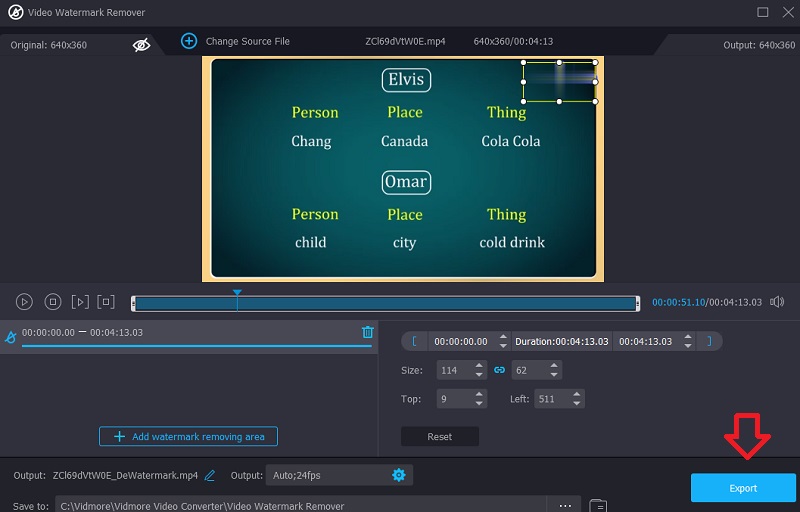
Task: Adjust the Top position stepper
Action: (479, 399)
